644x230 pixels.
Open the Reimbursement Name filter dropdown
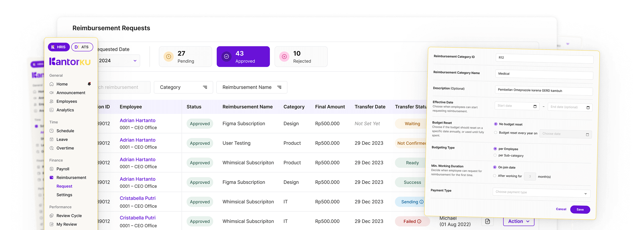(x=252, y=87)
